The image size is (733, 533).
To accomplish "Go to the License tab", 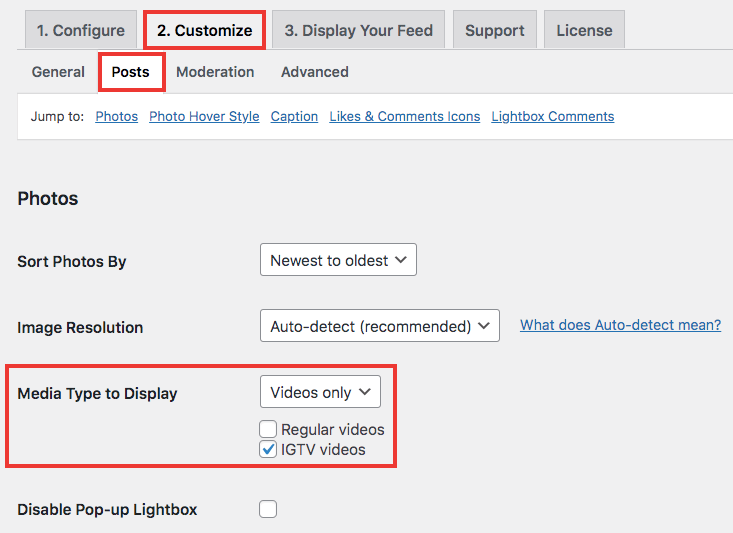I will pos(584,30).
